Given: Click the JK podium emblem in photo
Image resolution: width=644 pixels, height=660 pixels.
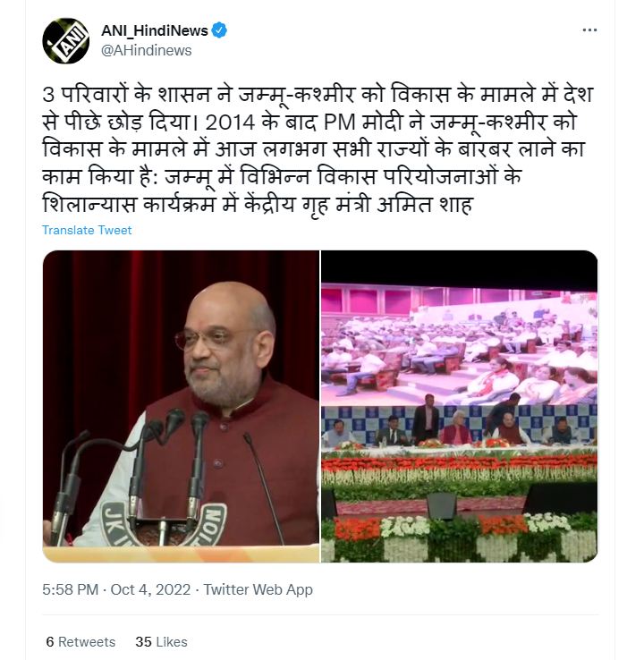Looking at the screenshot, I should point(165,525).
